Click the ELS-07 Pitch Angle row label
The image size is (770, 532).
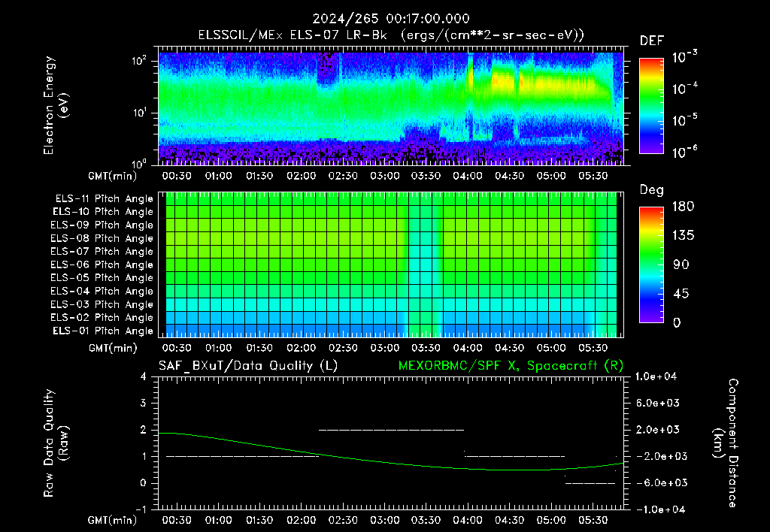[102, 251]
